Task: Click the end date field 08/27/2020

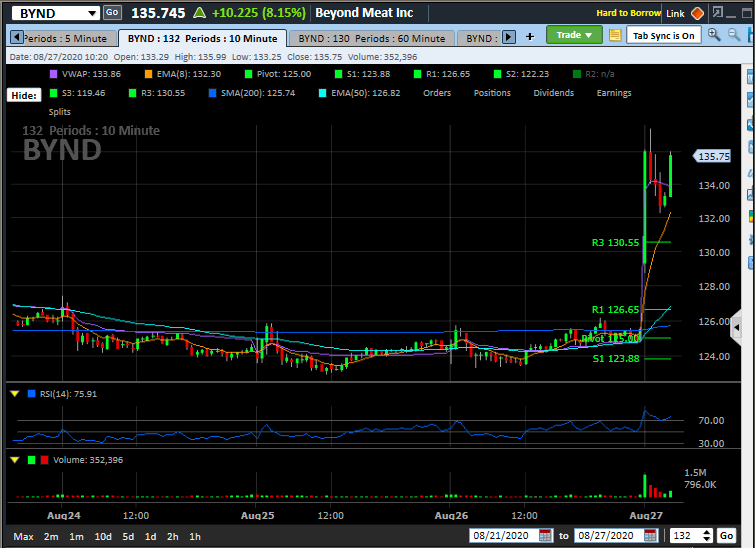Action: coord(608,535)
